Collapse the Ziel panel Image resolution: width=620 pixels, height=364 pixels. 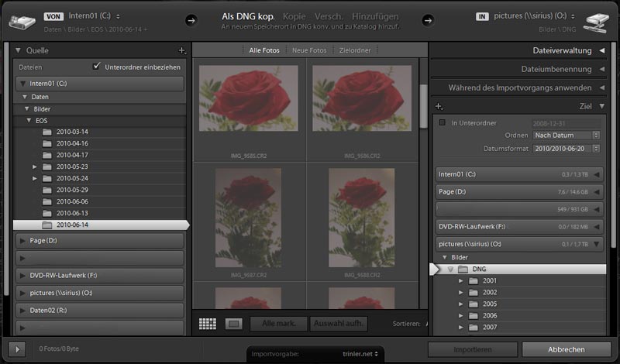pyautogui.click(x=602, y=106)
